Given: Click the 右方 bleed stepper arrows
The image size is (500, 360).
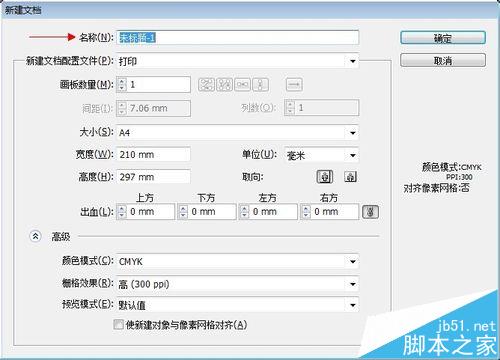Looking at the screenshot, I should 306,212.
